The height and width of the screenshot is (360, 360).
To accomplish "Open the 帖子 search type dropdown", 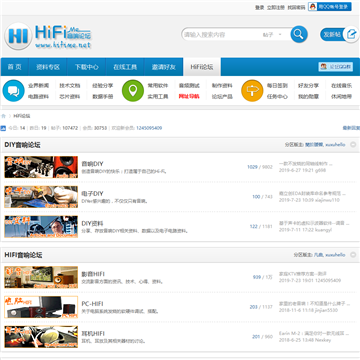I will point(273,35).
